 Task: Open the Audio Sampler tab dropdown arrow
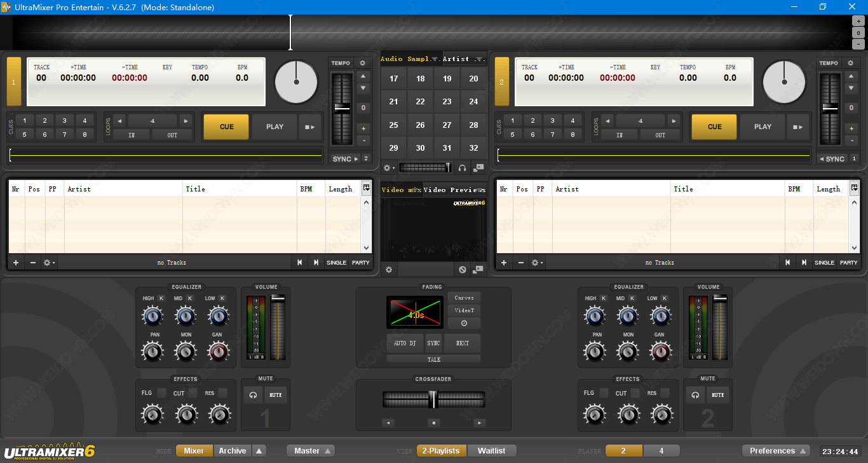435,59
